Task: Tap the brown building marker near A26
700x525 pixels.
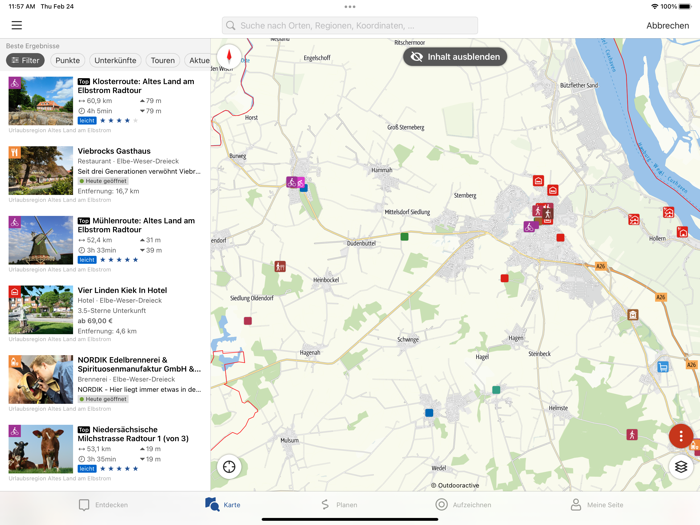Action: click(633, 315)
